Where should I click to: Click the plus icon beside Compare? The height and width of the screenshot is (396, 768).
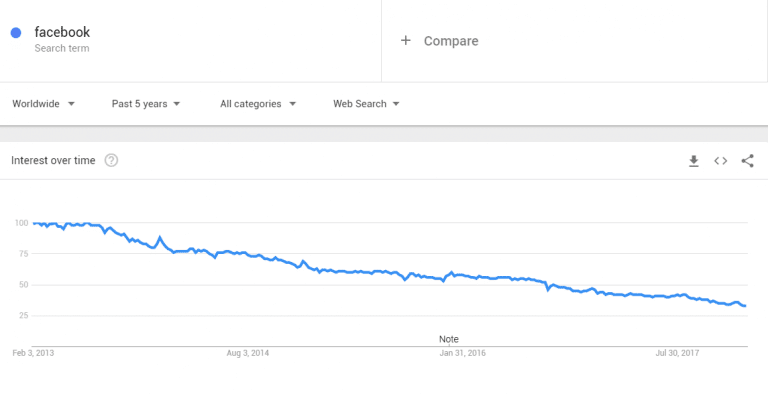point(406,41)
